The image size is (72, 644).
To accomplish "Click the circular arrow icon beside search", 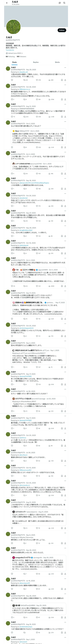I will (x=60, y=3).
